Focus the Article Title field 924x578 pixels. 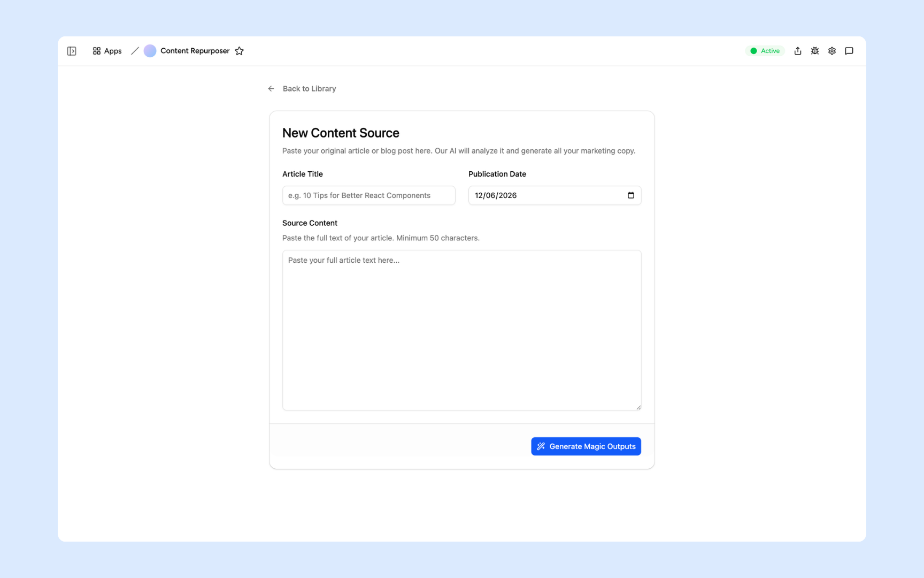[x=369, y=195]
